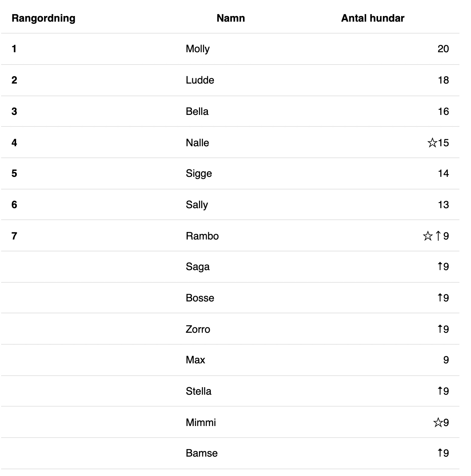The image size is (471, 476).
Task: Click the up arrow in Rambo's row
Action: [x=438, y=236]
